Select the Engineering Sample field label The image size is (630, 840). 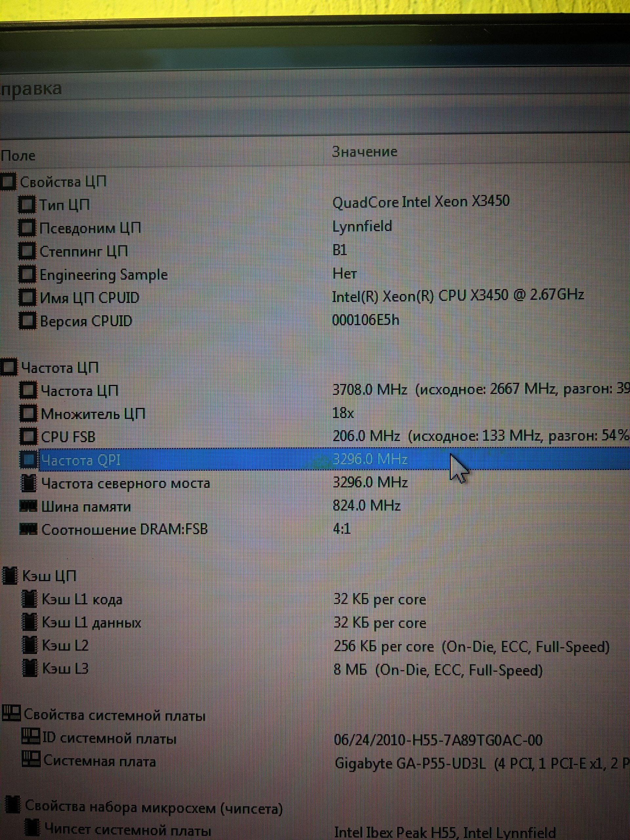[x=103, y=275]
